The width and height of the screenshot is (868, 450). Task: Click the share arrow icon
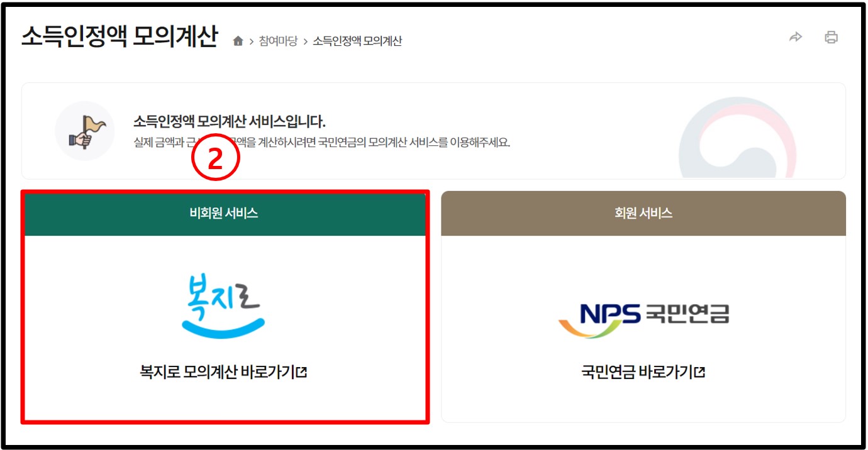pos(796,37)
